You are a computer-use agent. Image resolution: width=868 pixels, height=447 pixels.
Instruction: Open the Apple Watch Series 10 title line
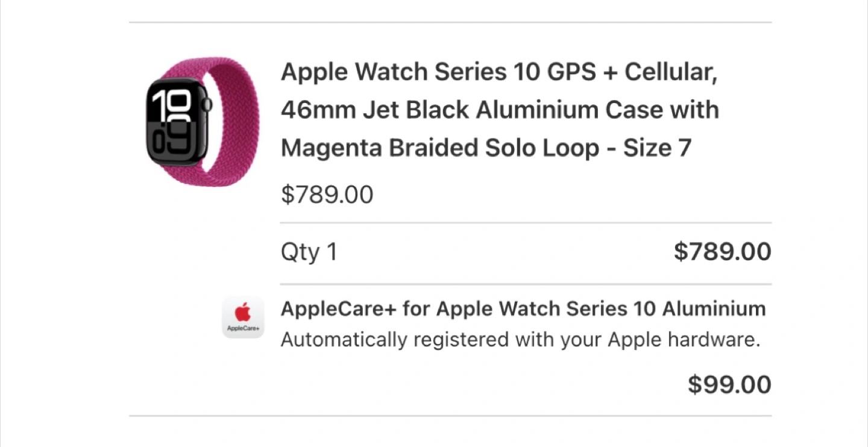pyautogui.click(x=499, y=73)
